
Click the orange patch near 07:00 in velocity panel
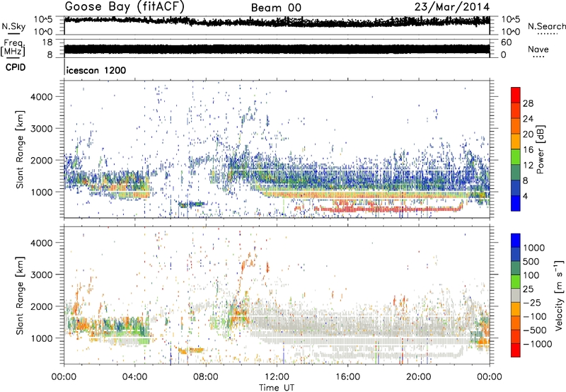(x=190, y=350)
